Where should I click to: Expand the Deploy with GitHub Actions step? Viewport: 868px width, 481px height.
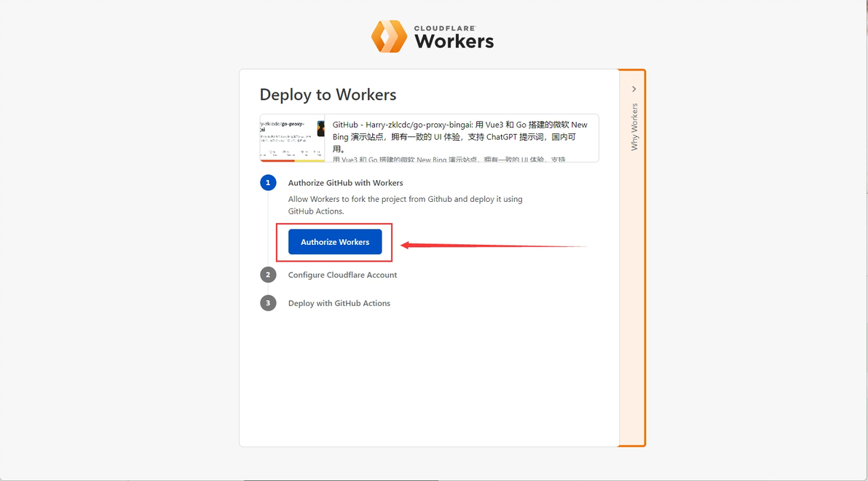[x=339, y=303]
